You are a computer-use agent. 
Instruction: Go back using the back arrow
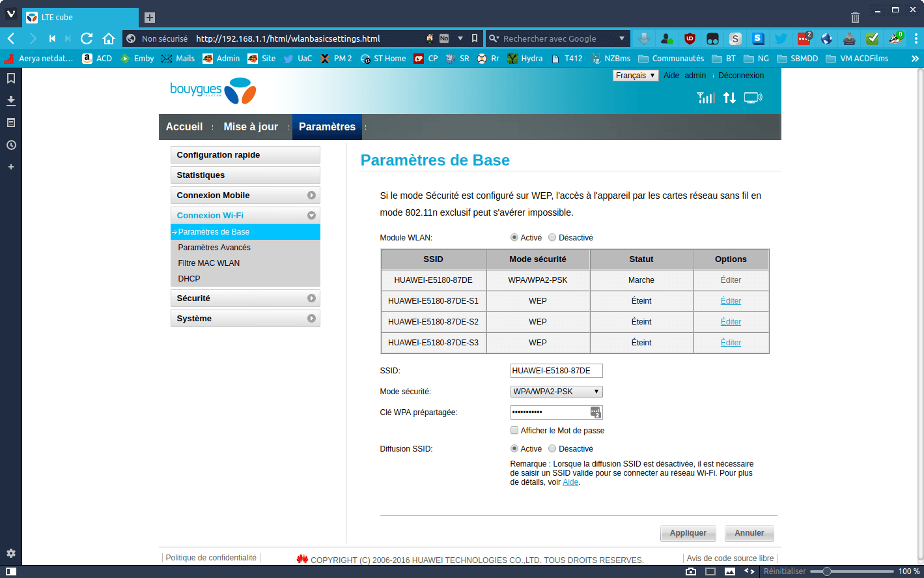tap(11, 38)
